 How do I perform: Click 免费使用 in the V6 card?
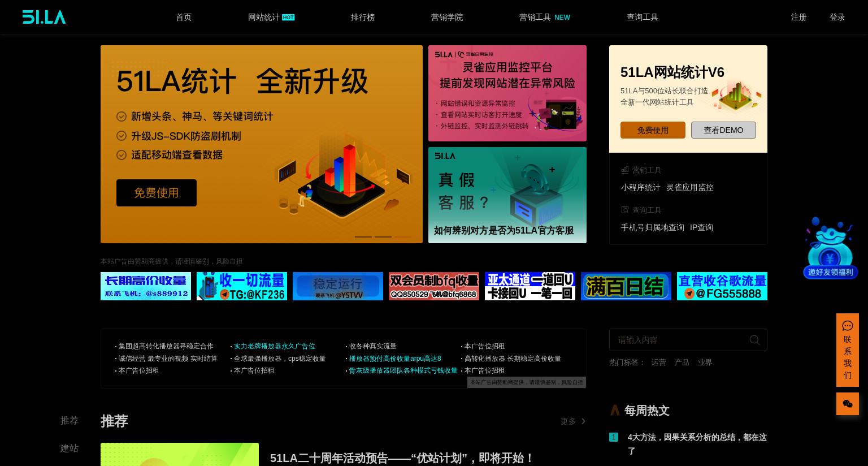click(x=653, y=130)
